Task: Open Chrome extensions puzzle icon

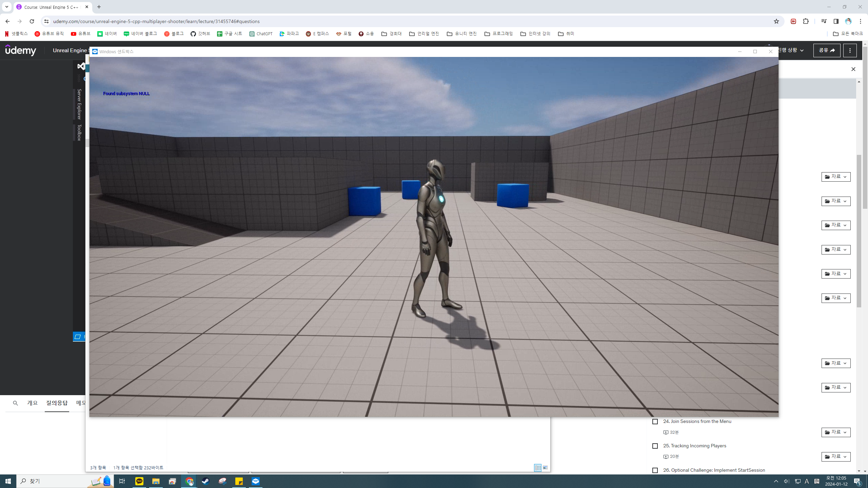Action: [x=806, y=21]
